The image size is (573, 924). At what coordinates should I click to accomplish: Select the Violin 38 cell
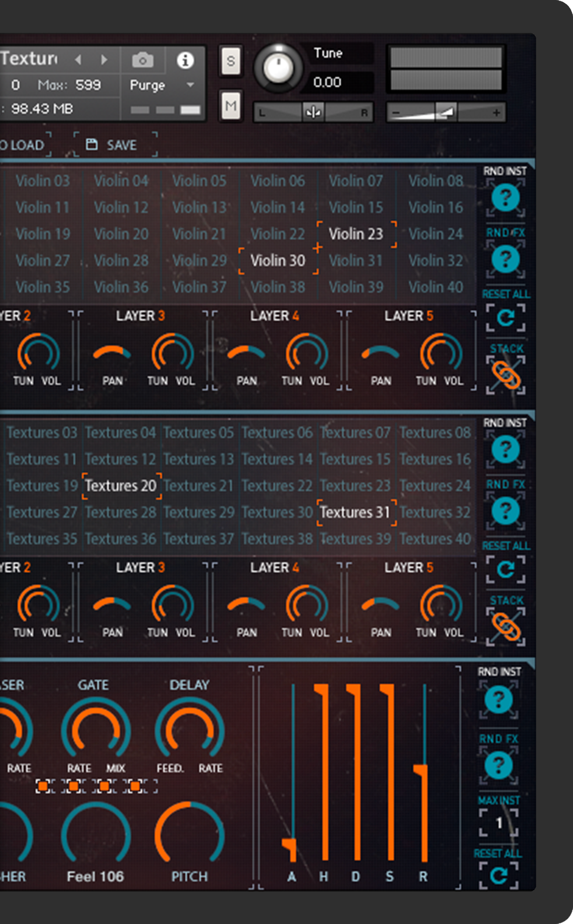278,287
